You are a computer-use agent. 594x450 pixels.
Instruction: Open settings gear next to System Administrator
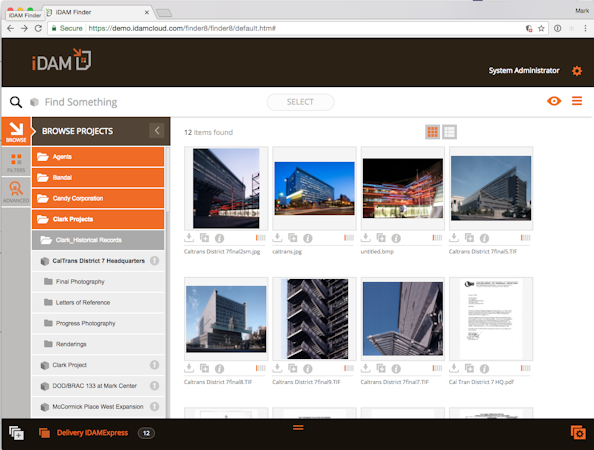tap(577, 70)
